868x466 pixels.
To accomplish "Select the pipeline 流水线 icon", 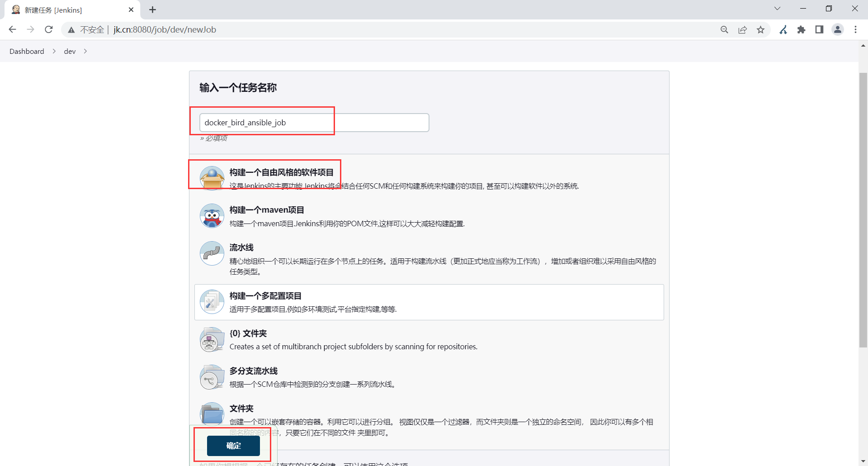I will [x=212, y=253].
